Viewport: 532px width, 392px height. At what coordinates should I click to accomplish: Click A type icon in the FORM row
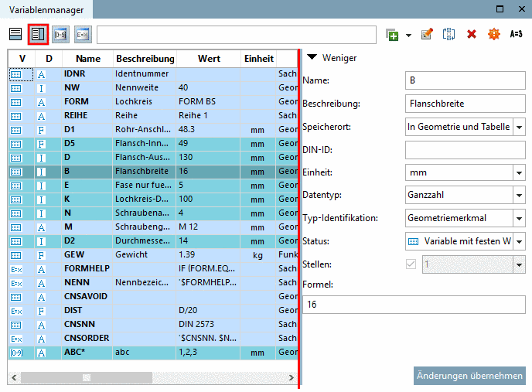(41, 103)
